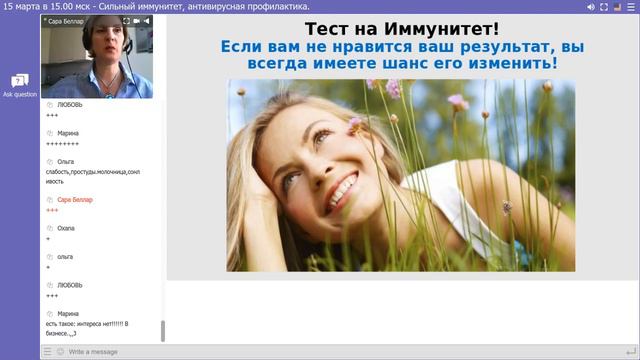Click icon next to Сара Беллар's chat message
The height and width of the screenshot is (360, 640).
point(50,200)
